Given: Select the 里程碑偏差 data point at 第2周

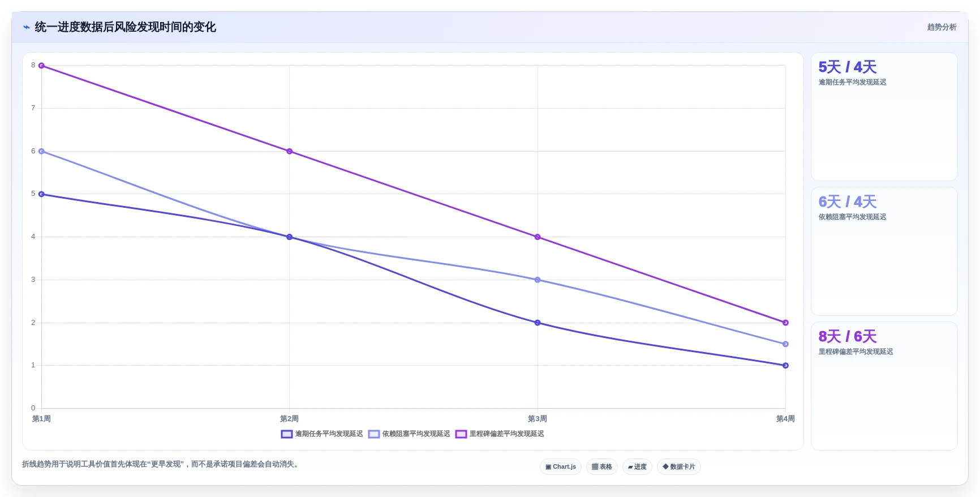Looking at the screenshot, I should (x=289, y=151).
